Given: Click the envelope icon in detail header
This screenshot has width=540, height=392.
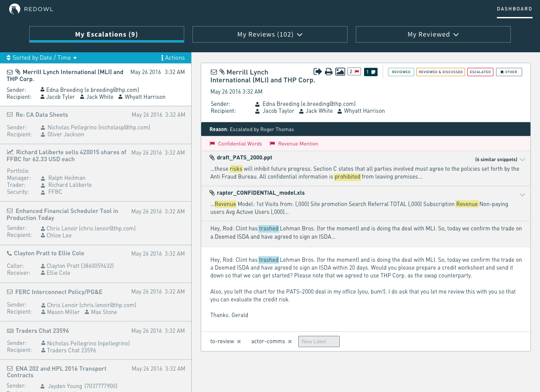Looking at the screenshot, I should click(214, 72).
